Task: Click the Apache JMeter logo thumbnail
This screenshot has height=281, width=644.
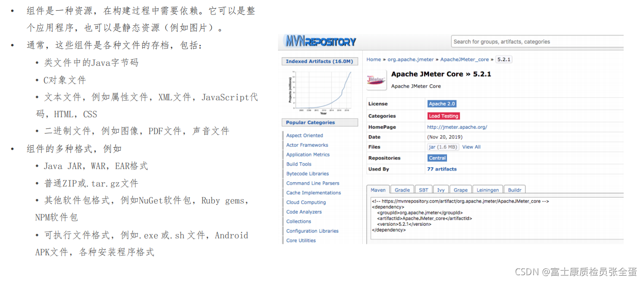Action: pos(376,80)
